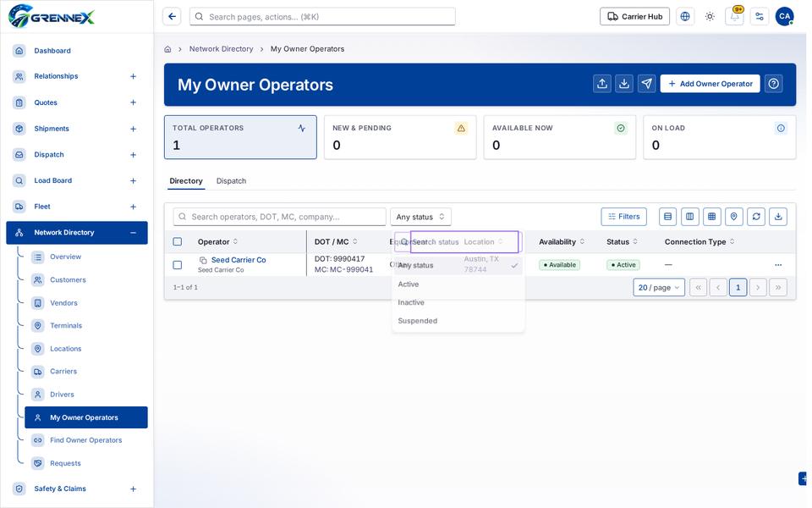
Task: Sort by Connection Type column
Action: click(x=700, y=241)
